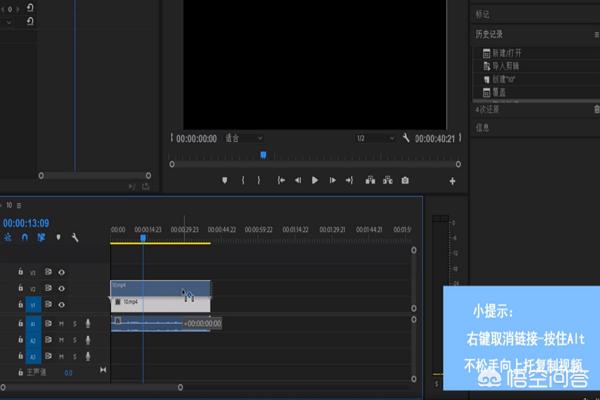
Task: Mute audio track A1
Action: point(62,323)
